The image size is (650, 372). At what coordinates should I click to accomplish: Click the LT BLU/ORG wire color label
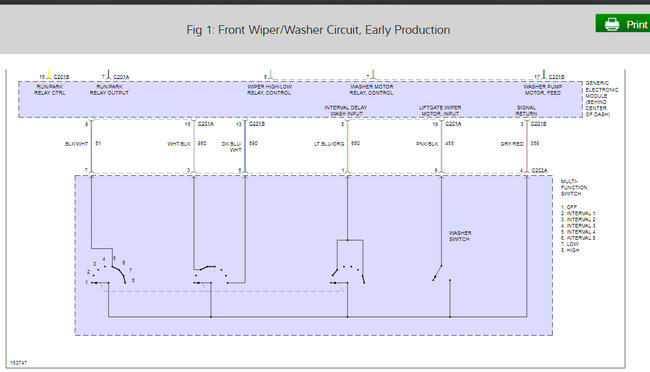329,144
